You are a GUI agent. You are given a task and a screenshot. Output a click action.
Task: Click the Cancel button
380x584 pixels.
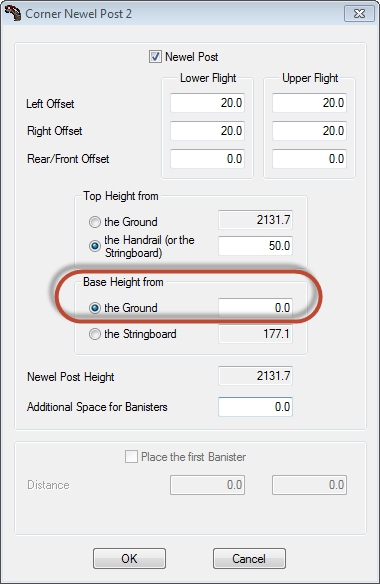point(249,558)
